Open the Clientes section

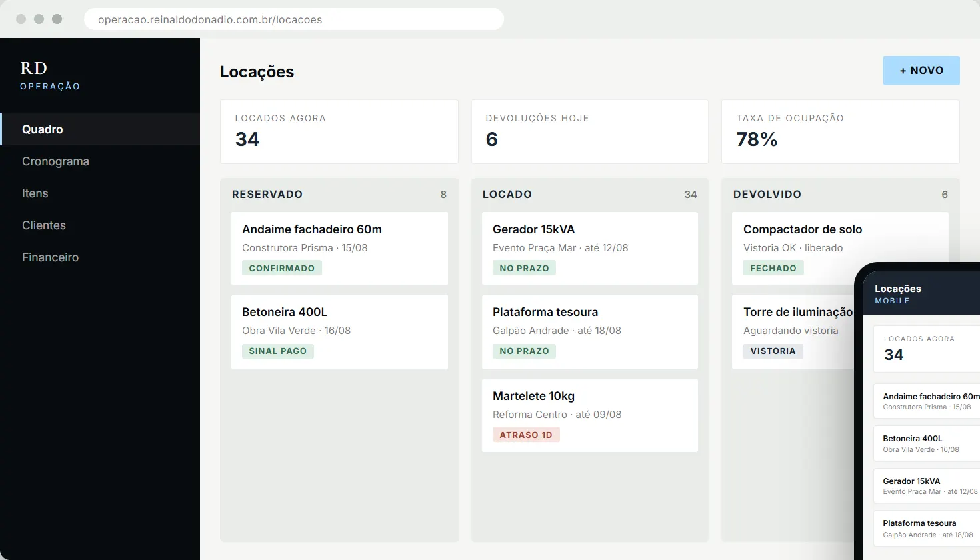[x=100, y=225]
